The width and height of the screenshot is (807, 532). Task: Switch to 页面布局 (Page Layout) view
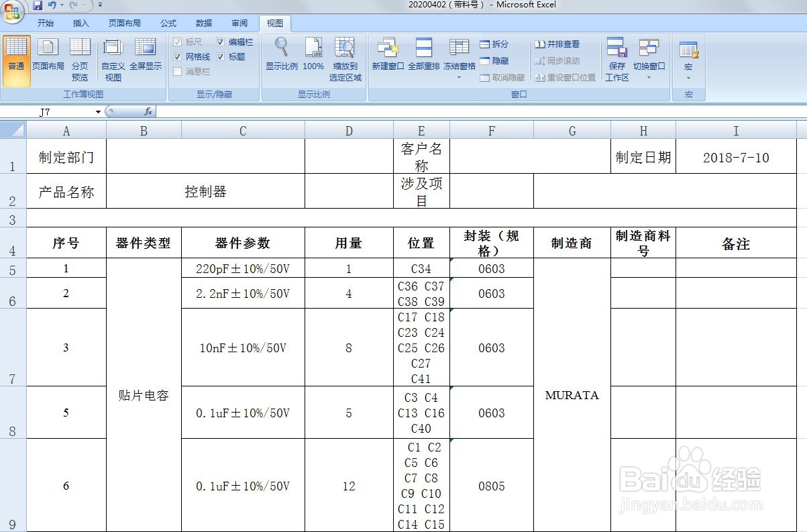pyautogui.click(x=48, y=57)
